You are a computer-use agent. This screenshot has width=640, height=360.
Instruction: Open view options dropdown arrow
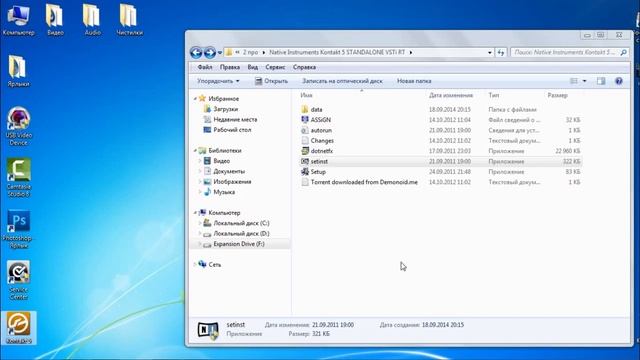tap(584, 81)
